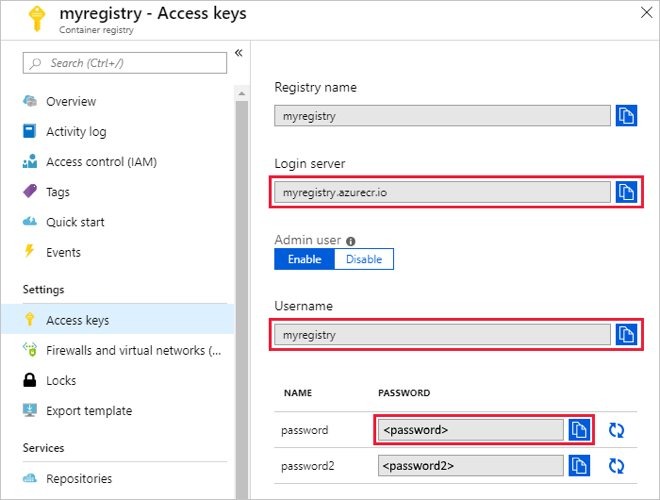
Task: Click the sidebar vertical scrollbar track
Action: coord(242,299)
